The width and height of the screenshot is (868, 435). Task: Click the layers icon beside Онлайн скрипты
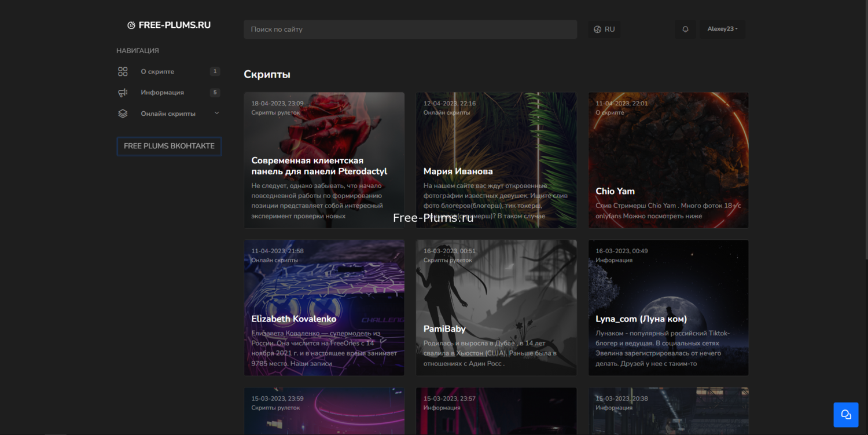[123, 114]
